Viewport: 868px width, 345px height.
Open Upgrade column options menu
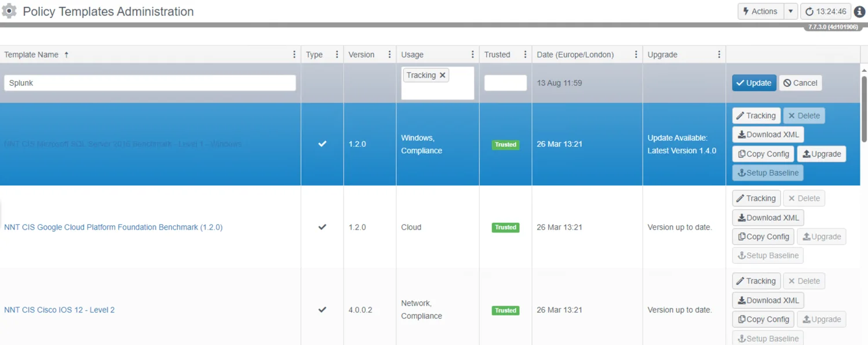[719, 55]
